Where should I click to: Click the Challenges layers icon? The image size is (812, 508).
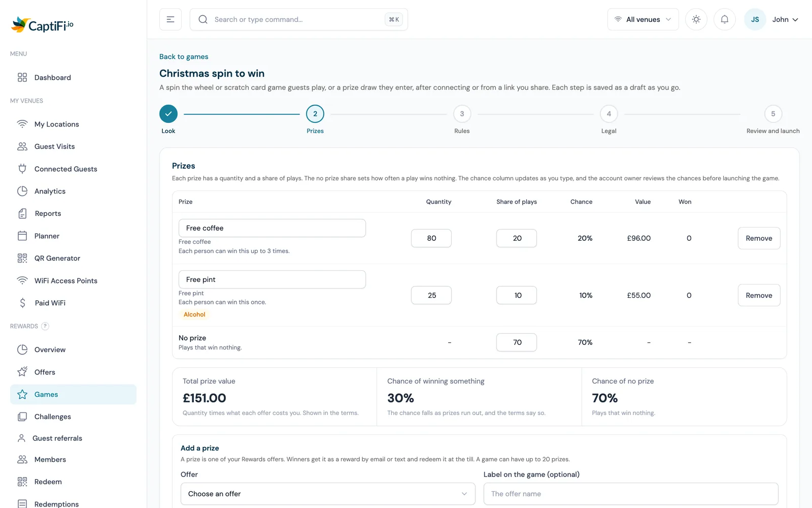click(22, 417)
